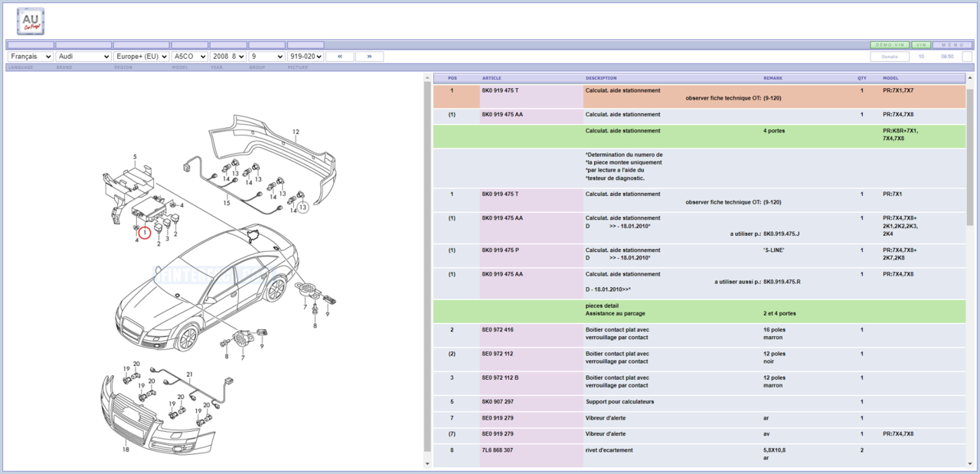
Task: Click red-circled callout 1 in diagram
Action: [145, 232]
